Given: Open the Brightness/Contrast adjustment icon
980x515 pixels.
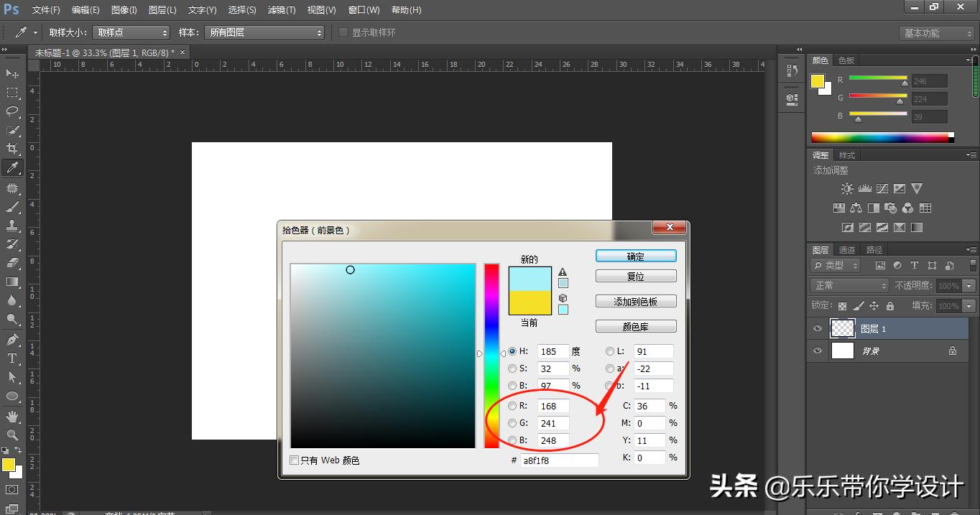Looking at the screenshot, I should tap(846, 188).
